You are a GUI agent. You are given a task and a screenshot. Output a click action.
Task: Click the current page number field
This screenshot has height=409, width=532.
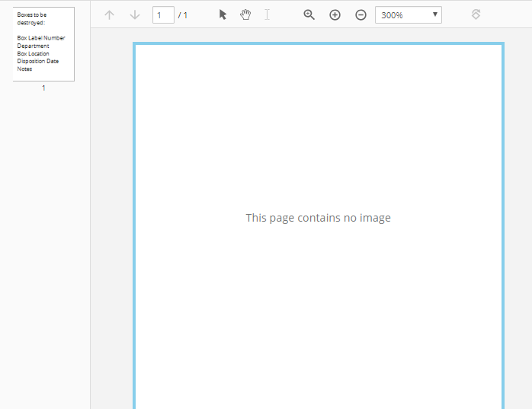[162, 14]
